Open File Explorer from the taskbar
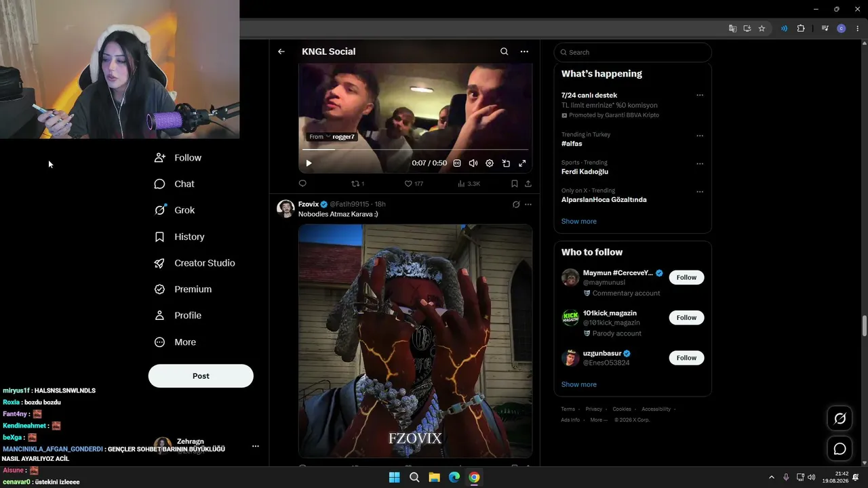 [x=434, y=477]
